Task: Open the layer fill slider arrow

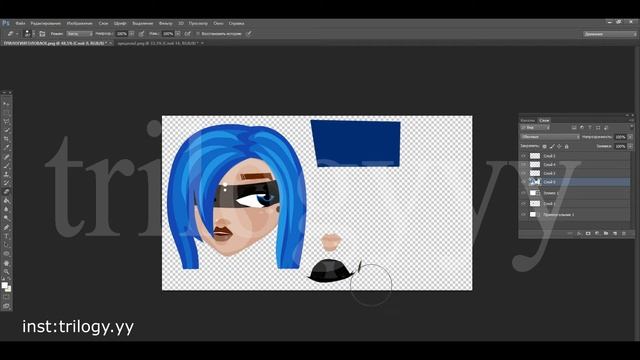Action: pos(630,146)
